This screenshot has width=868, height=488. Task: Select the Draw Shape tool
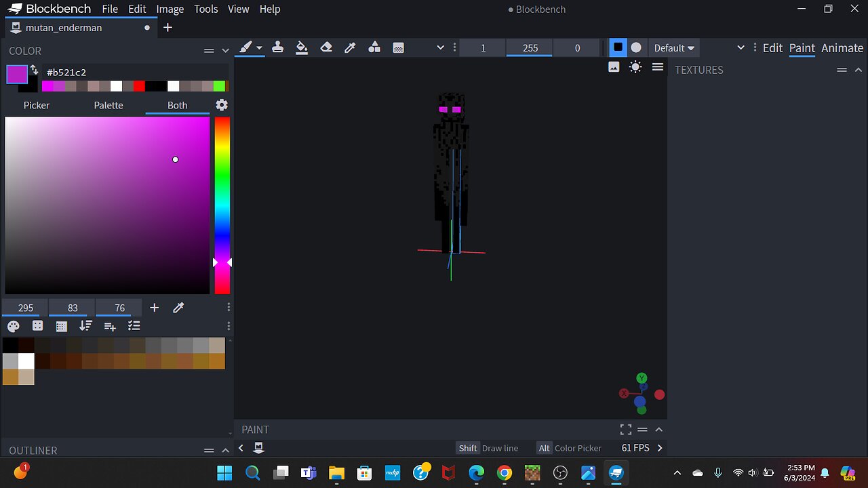(x=374, y=47)
